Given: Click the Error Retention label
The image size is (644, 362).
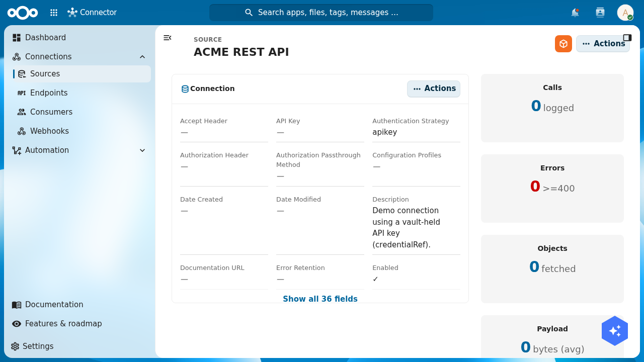Looking at the screenshot, I should pos(300,268).
